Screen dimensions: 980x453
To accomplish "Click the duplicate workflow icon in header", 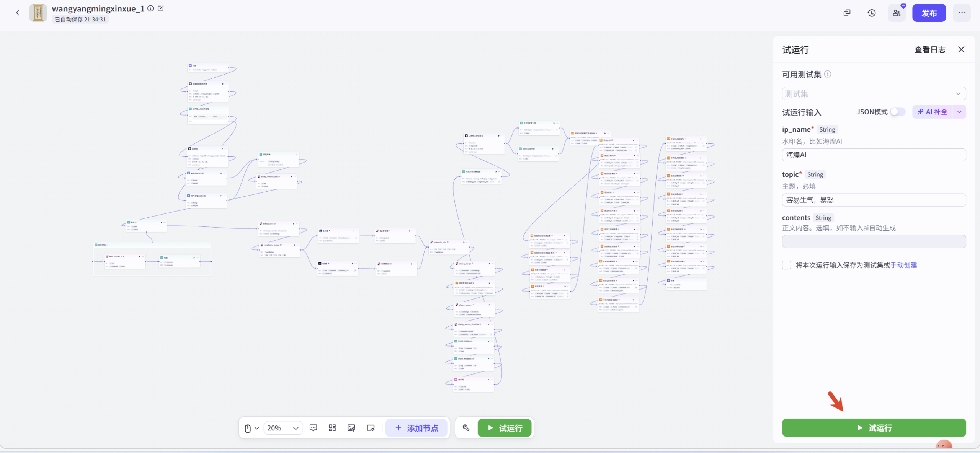I will tap(847, 13).
